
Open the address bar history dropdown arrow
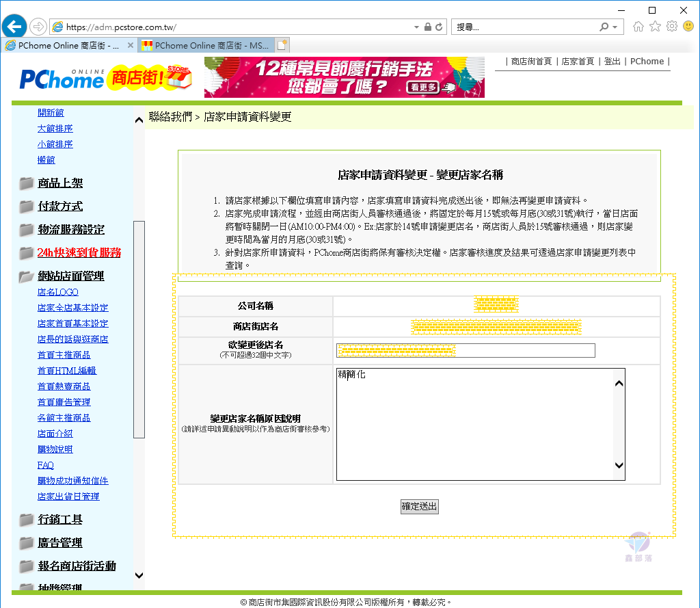click(416, 27)
